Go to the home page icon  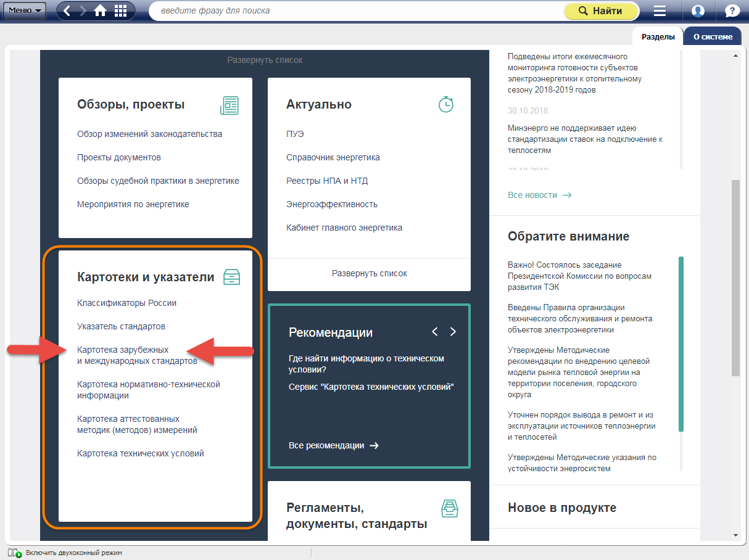[x=101, y=11]
